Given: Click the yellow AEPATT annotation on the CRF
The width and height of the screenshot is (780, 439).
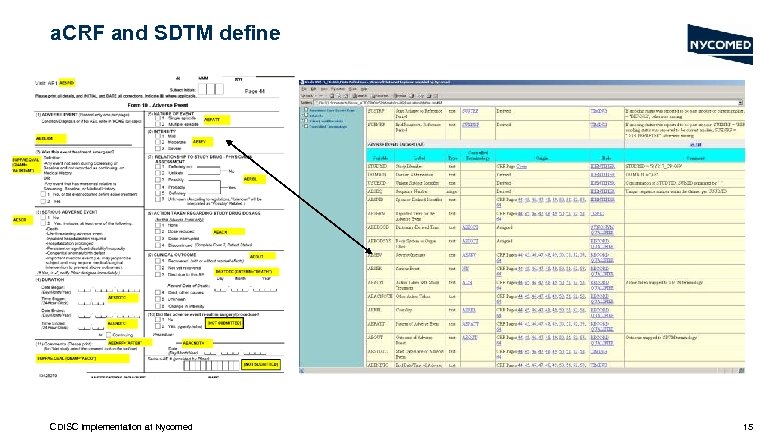Looking at the screenshot, I should tap(216, 120).
